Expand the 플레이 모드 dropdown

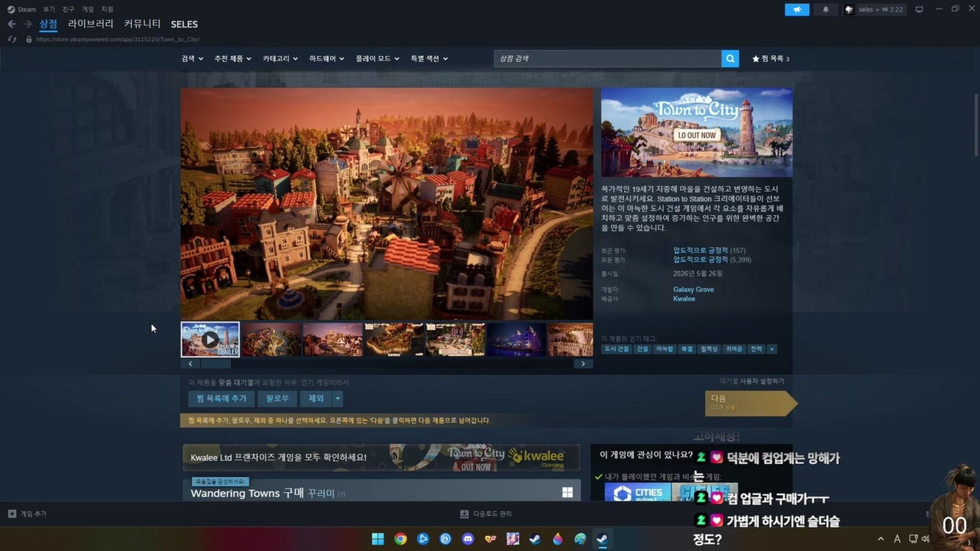tap(377, 59)
